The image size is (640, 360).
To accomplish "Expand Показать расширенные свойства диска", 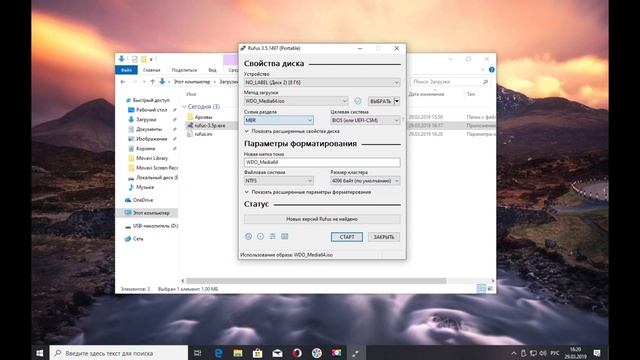I will pyautogui.click(x=292, y=131).
